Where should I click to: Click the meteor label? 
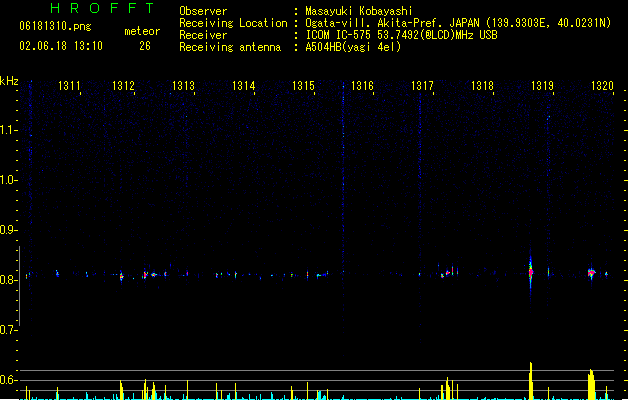pos(142,31)
